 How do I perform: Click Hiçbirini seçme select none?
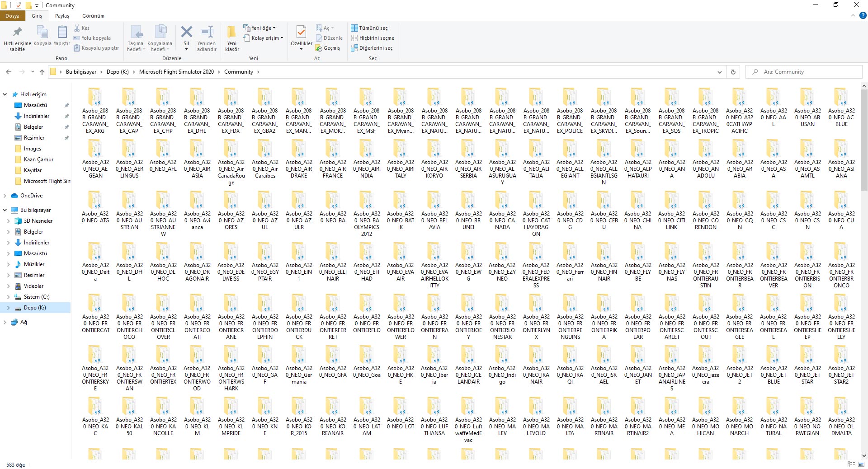[x=373, y=38]
